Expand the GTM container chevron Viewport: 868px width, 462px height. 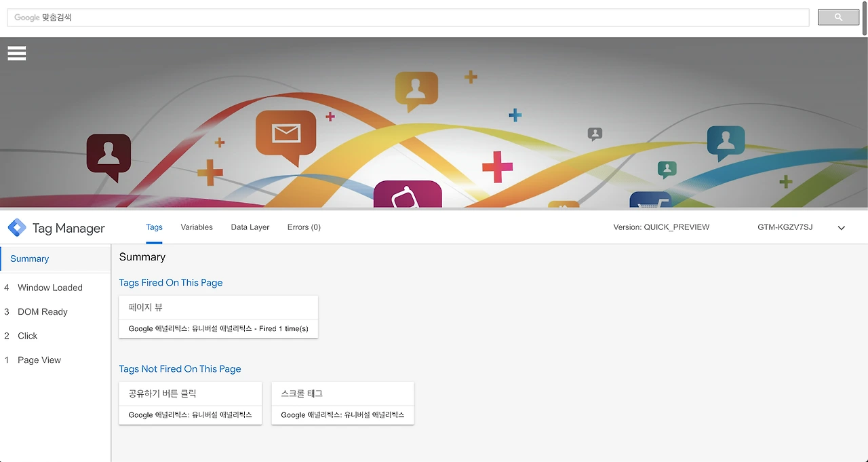[842, 228]
